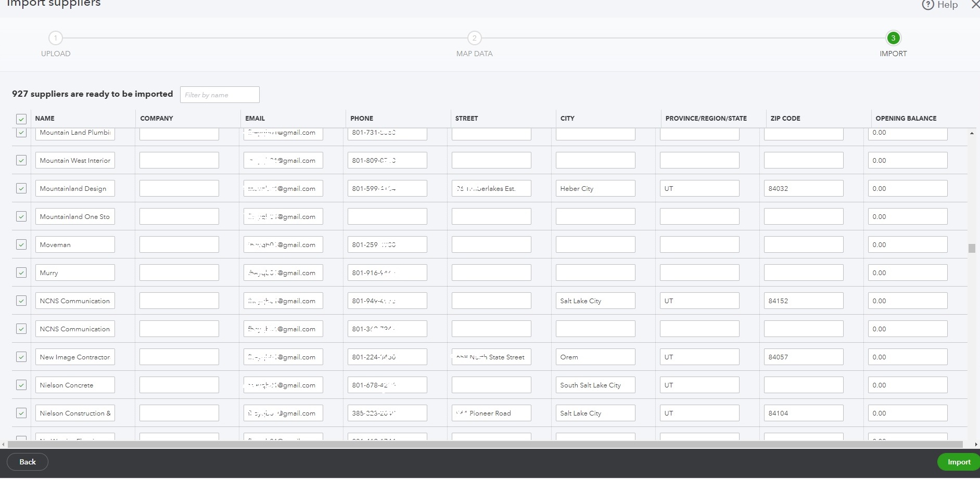Edit the opening balance for Mountain West Interior
The image size is (980, 479).
[908, 160]
